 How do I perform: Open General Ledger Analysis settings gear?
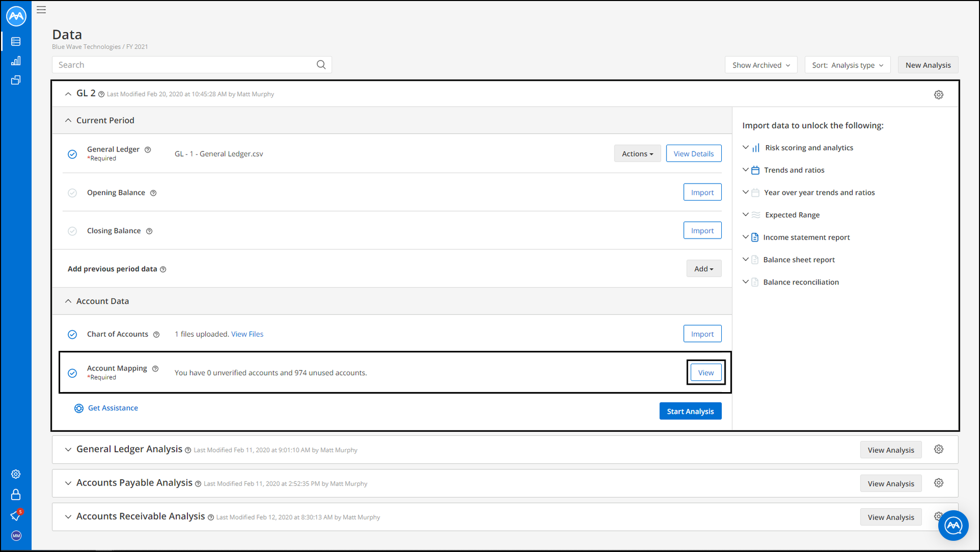pos(938,449)
